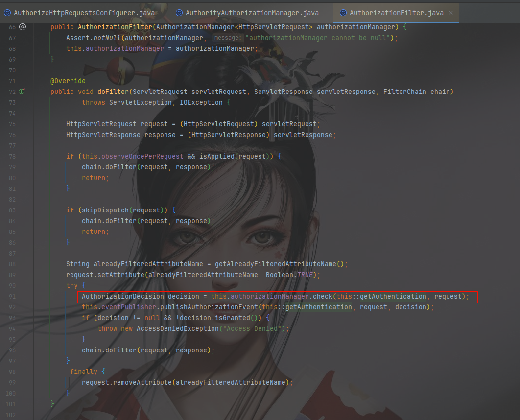Click ServletException in the throws clause
The width and height of the screenshot is (520, 420).
coord(141,102)
